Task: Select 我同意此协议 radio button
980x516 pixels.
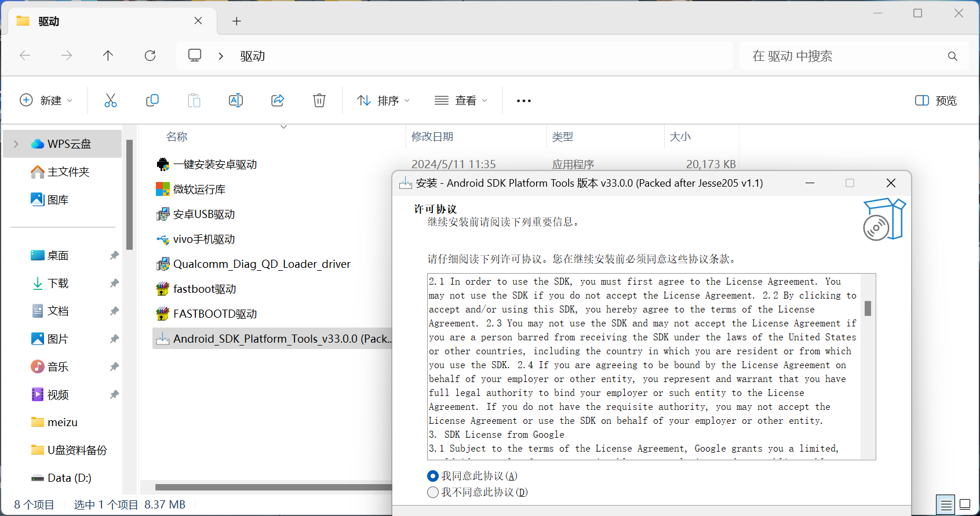Action: coord(433,476)
